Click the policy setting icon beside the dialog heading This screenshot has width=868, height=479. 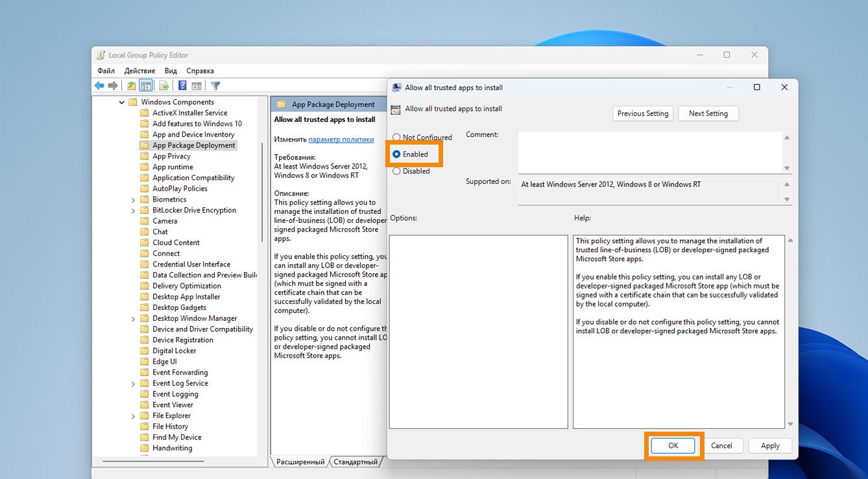click(x=396, y=110)
